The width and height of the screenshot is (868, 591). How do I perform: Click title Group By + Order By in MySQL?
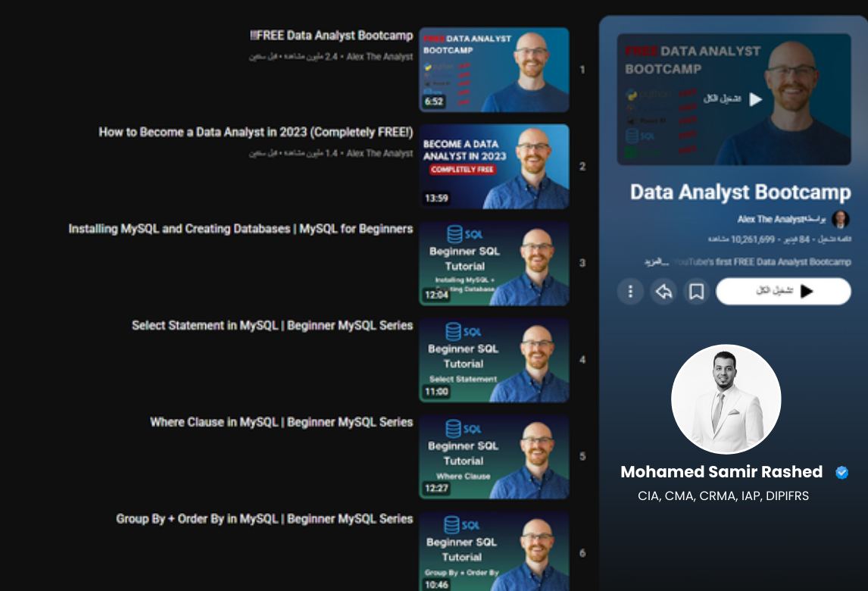click(x=264, y=519)
